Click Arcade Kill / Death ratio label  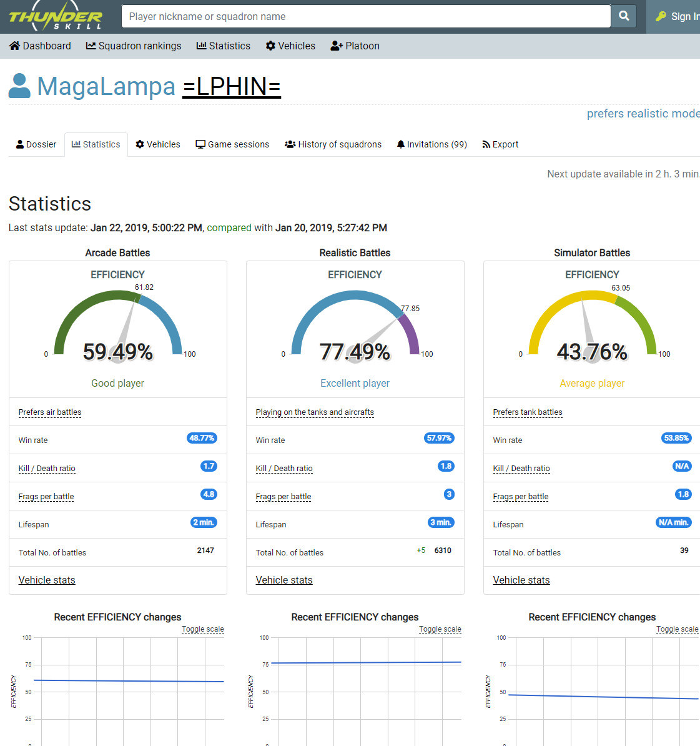[47, 468]
